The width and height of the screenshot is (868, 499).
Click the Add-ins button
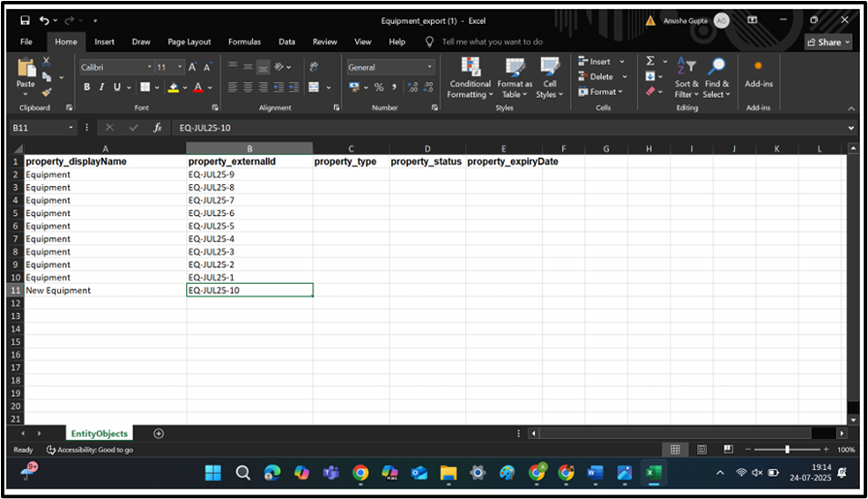click(x=758, y=74)
